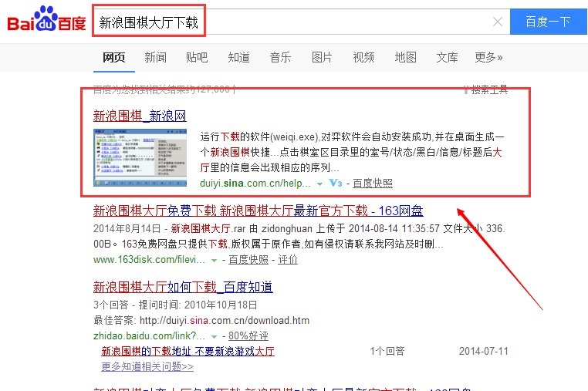Open the 更多» more categories menu
Viewport: 588px width, 391px height.
(488, 57)
